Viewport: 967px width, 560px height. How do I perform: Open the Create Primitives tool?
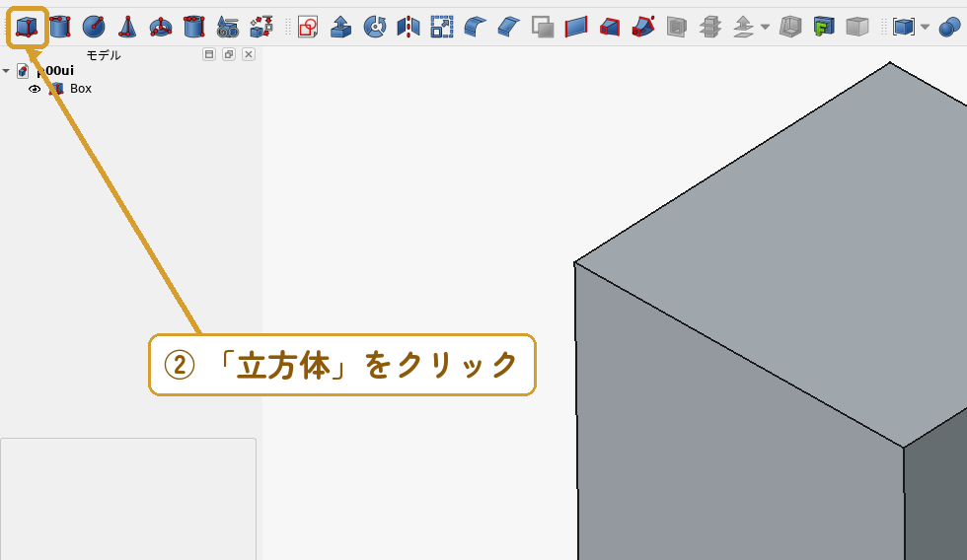coord(228,27)
